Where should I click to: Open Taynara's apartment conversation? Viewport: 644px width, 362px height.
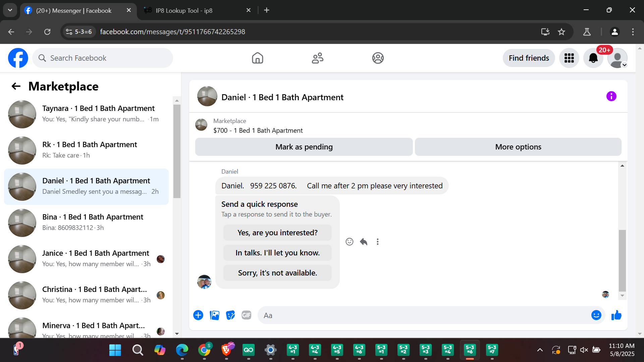pyautogui.click(x=86, y=114)
